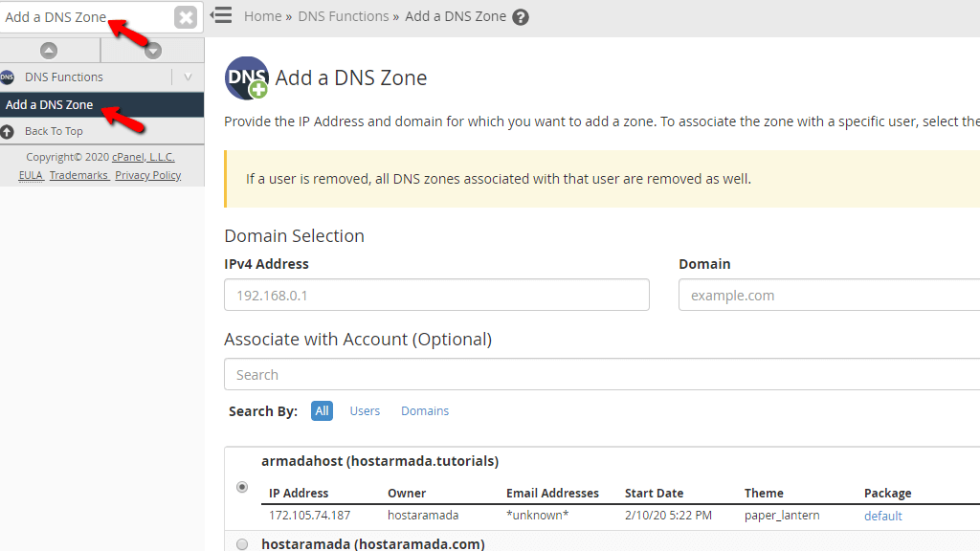Click the Theme column header

coord(764,493)
